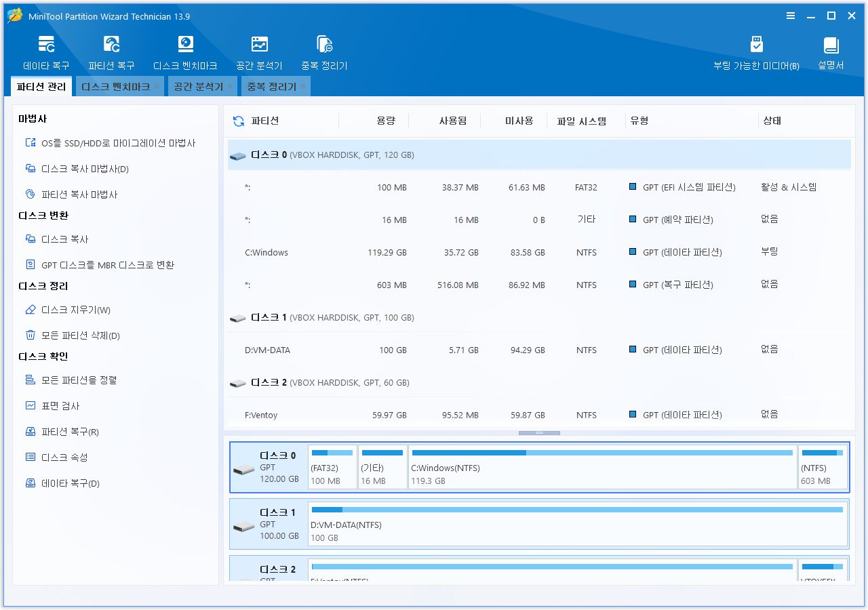
Task: Open the 공간 분석기 toolbar icon
Action: coord(259,53)
